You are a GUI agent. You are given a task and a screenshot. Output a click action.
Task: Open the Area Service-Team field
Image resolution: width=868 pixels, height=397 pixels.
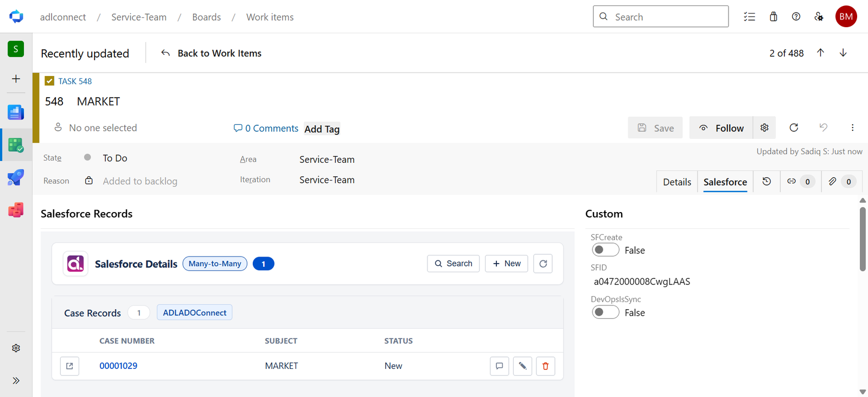click(327, 159)
